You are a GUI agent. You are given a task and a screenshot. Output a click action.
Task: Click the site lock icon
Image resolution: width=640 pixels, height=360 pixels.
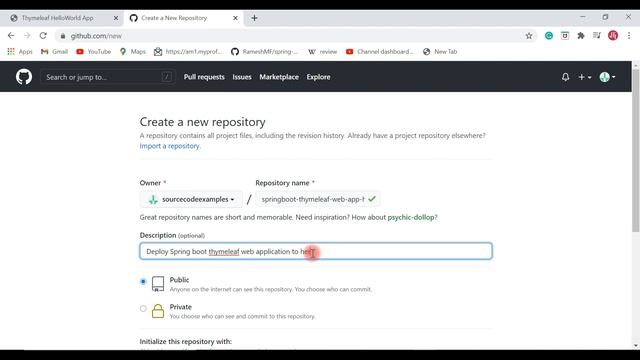pos(62,36)
